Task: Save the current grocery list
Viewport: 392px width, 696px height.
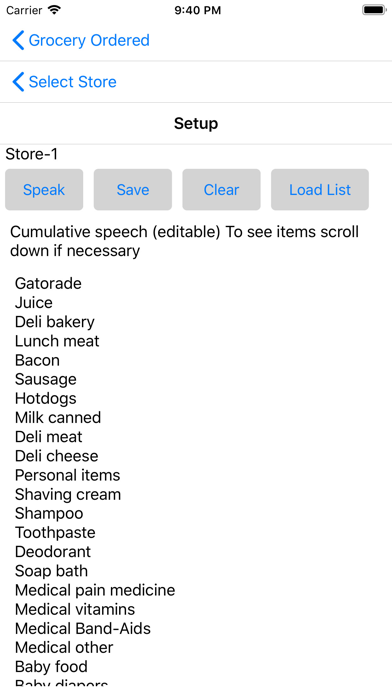Action: point(133,190)
